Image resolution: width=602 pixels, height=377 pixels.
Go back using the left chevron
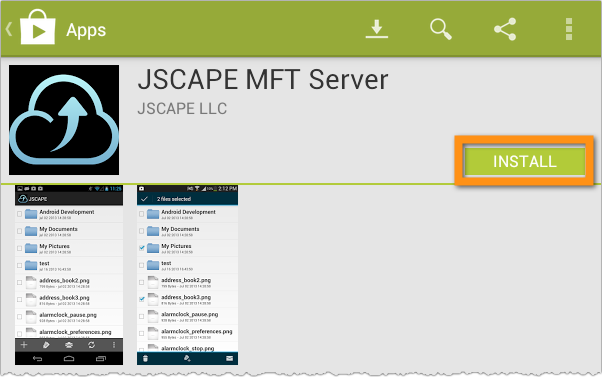pyautogui.click(x=9, y=29)
